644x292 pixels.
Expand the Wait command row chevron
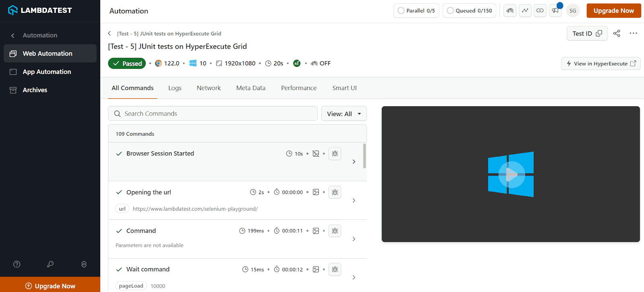pos(354,278)
